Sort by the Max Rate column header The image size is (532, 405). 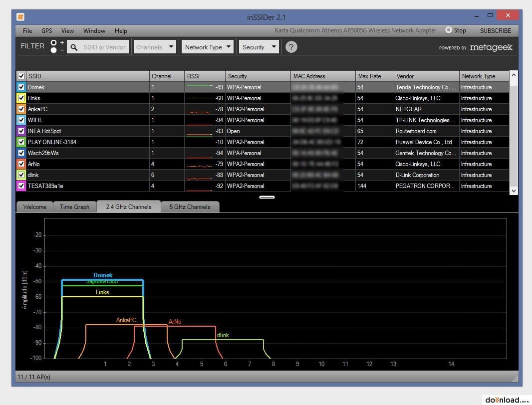tap(375, 76)
